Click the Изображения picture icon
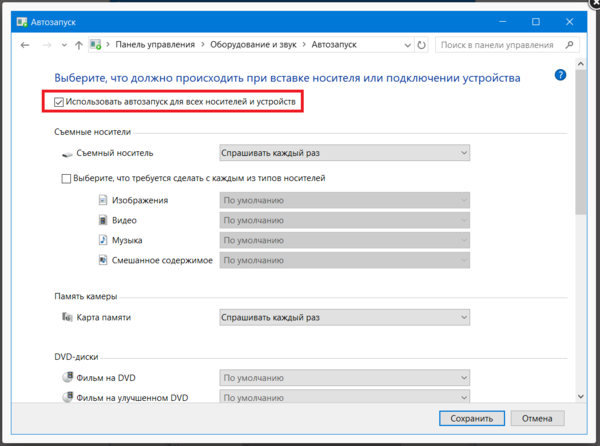 [103, 200]
